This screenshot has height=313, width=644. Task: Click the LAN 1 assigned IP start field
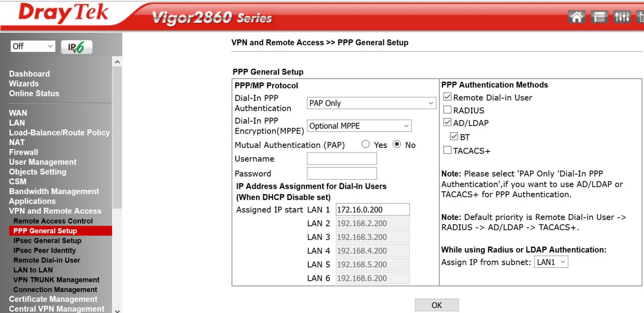tap(372, 209)
